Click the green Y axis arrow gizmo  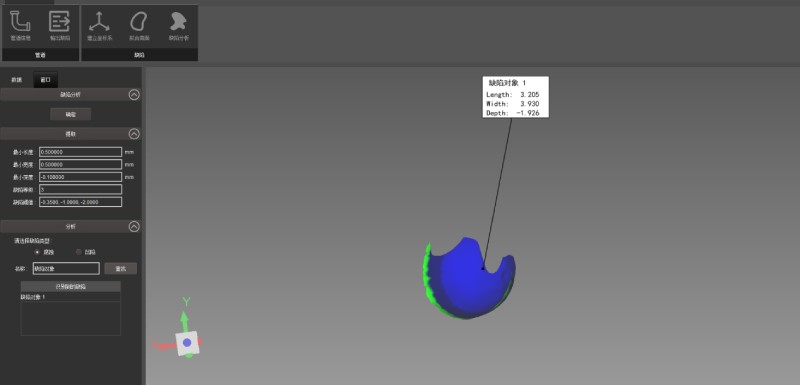coord(185,319)
